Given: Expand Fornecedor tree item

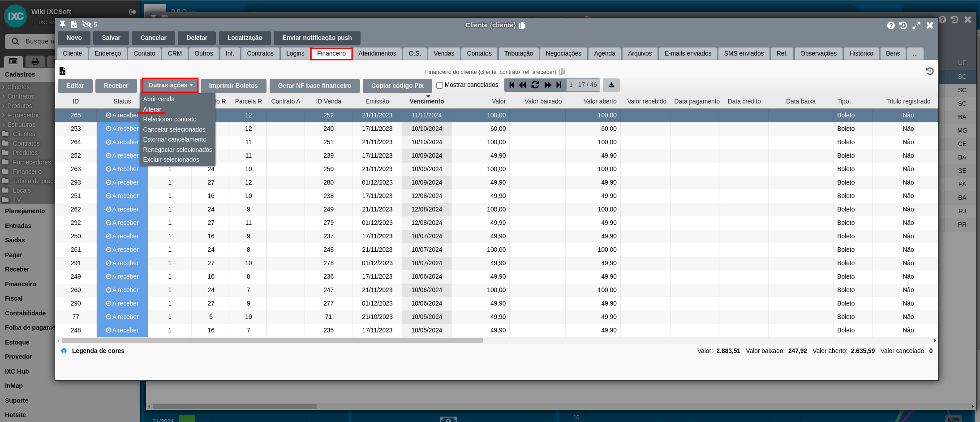Looking at the screenshot, I should point(20,115).
